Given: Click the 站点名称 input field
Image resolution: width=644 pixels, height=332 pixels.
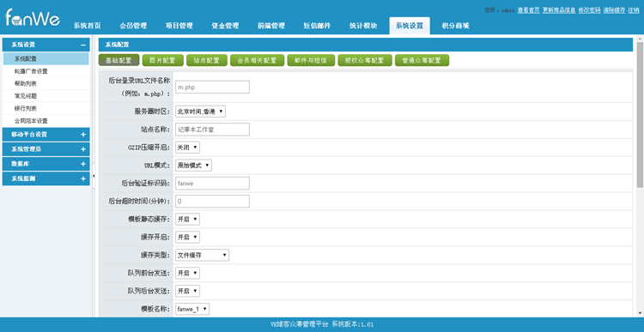Looking at the screenshot, I should click(x=212, y=130).
